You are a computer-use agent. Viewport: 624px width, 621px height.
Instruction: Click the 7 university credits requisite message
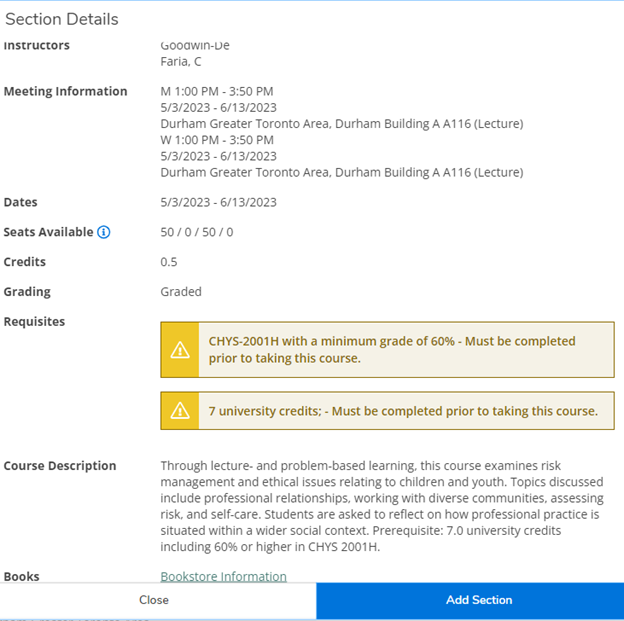coord(403,411)
